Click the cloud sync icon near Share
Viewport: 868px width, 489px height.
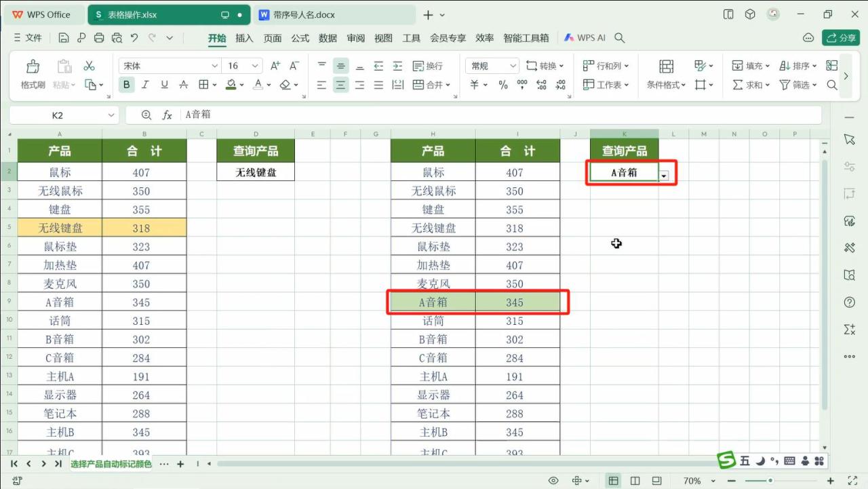tap(808, 37)
